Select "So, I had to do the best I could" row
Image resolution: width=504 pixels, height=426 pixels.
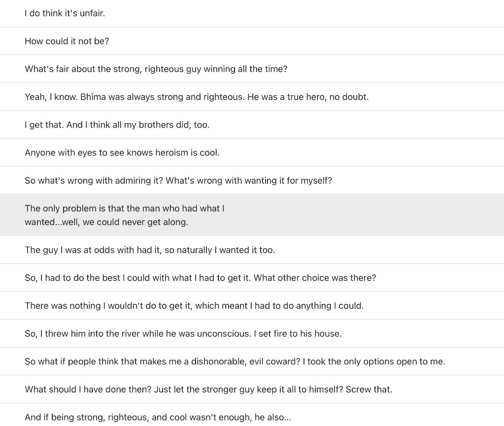point(252,278)
